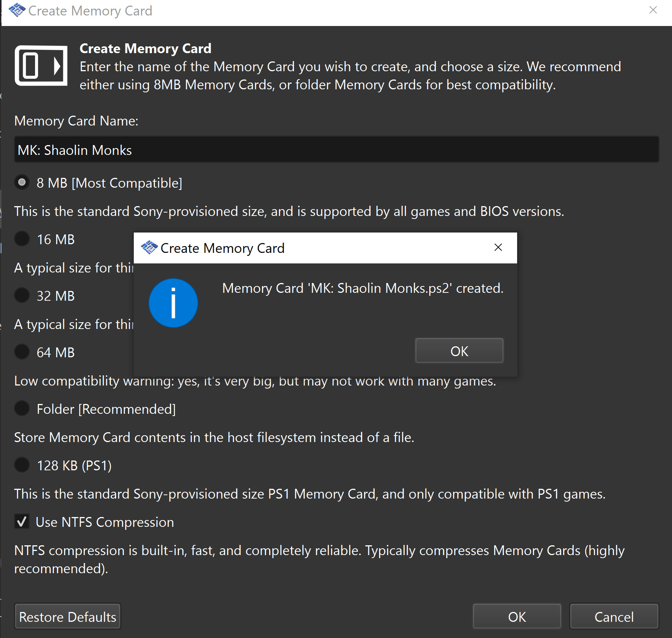
Task: Click the blue information icon in the popup
Action: tap(173, 303)
